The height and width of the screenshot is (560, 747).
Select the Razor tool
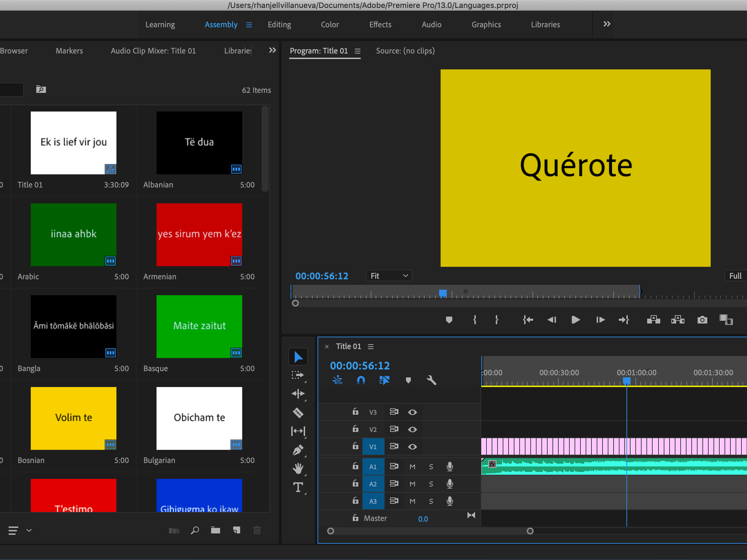click(x=298, y=413)
